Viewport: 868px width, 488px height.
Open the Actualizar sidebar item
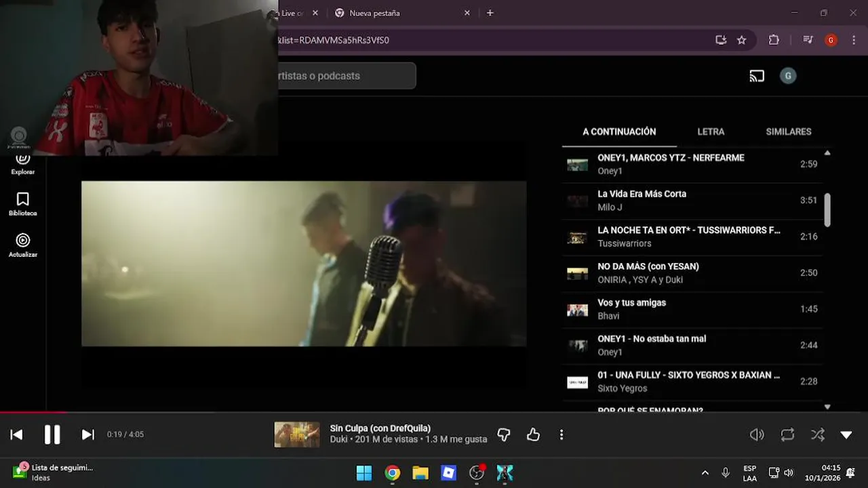coord(23,245)
